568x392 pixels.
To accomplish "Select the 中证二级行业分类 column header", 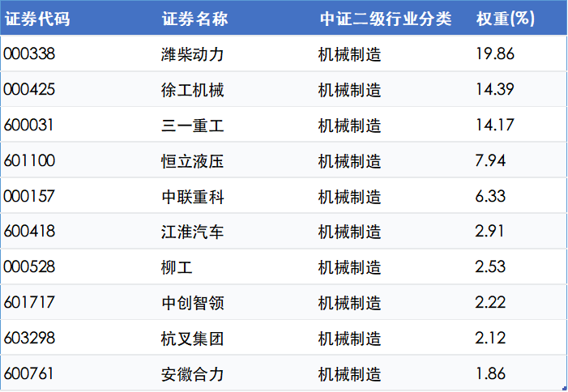I will (x=386, y=19).
